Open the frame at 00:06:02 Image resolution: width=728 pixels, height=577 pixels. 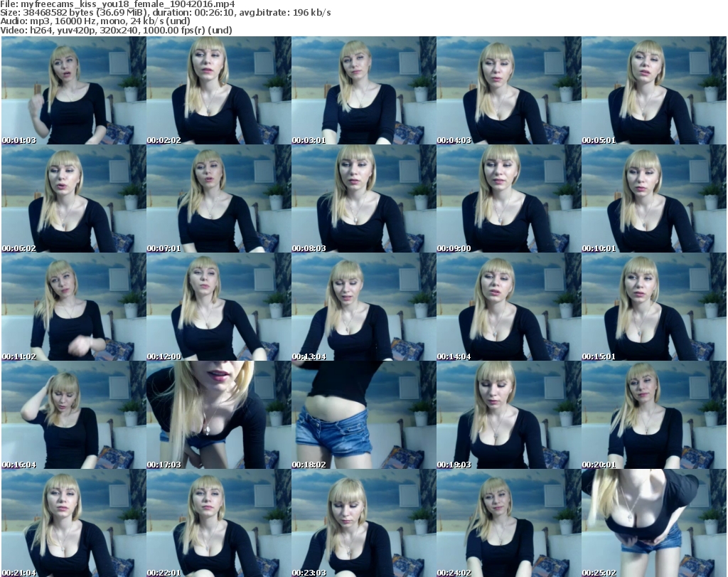pos(74,198)
